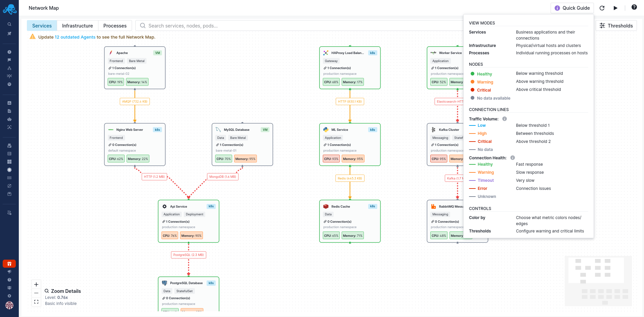
Task: Toggle the Quick Guide panel
Action: [x=572, y=8]
